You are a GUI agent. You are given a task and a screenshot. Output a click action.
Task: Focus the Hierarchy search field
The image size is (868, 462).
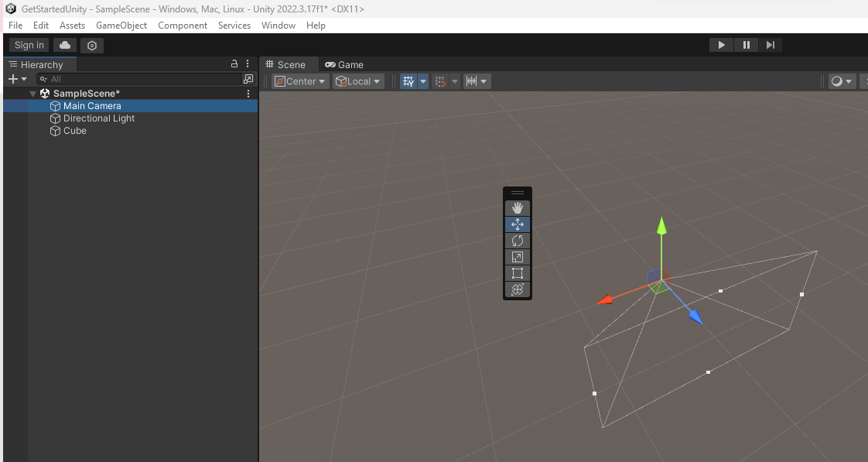pyautogui.click(x=139, y=79)
